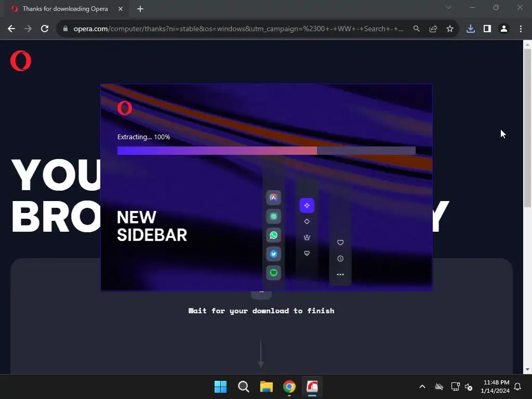Click the ChatGPT sidebar icon
Image resolution: width=532 pixels, height=399 pixels.
[273, 217]
